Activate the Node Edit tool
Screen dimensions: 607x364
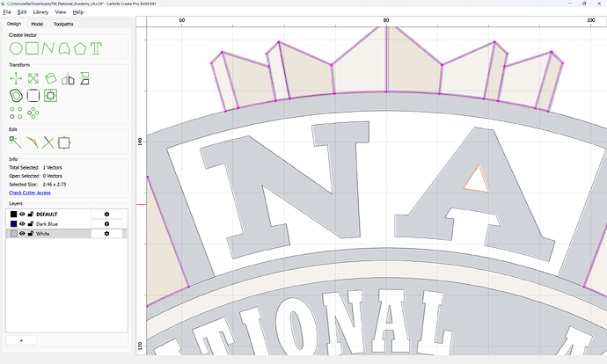16,142
